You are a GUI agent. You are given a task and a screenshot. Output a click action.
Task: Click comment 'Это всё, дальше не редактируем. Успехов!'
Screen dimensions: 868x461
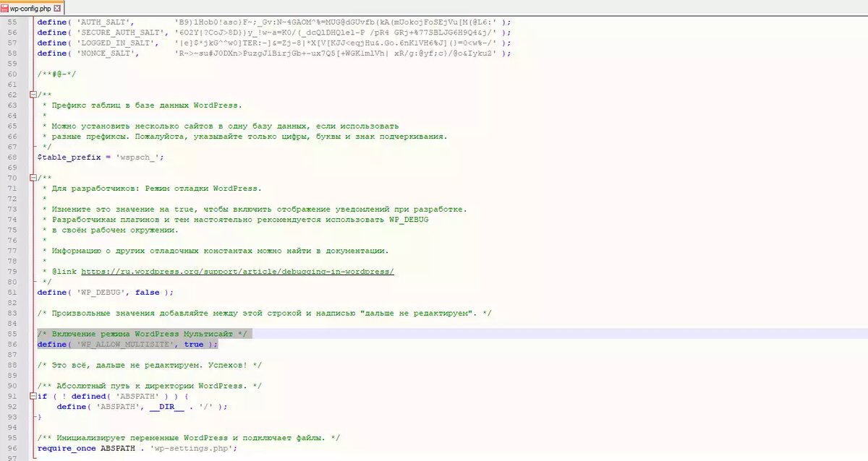tap(150, 365)
